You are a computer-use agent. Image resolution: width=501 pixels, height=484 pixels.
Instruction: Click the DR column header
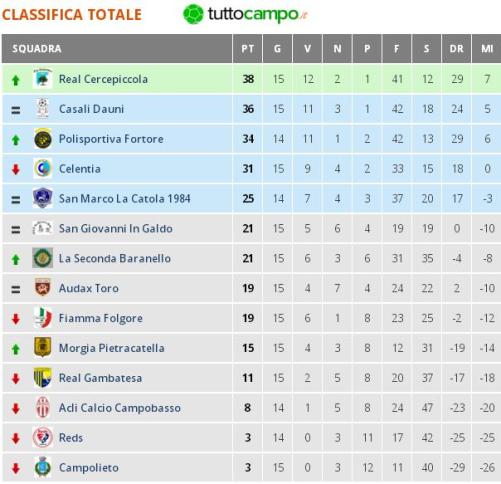[x=457, y=49]
